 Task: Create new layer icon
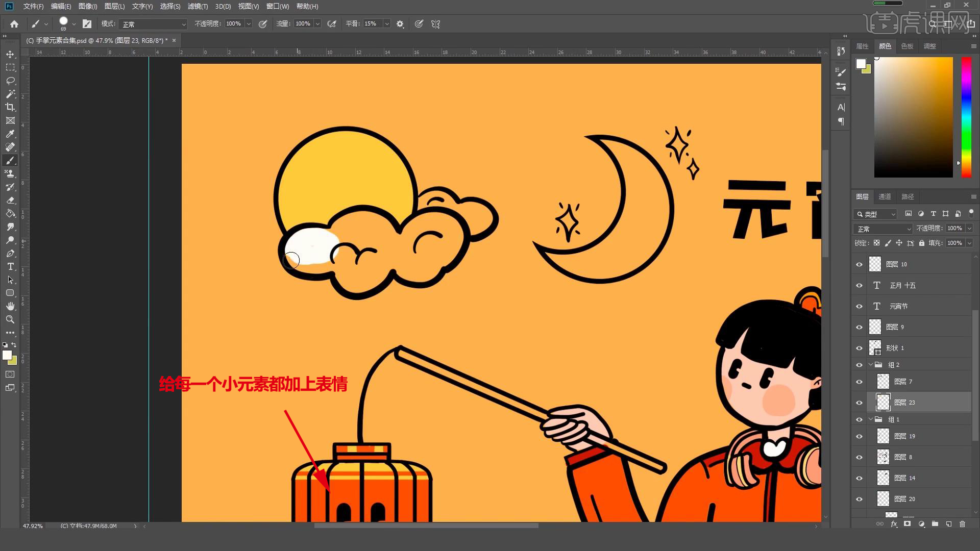click(x=949, y=524)
